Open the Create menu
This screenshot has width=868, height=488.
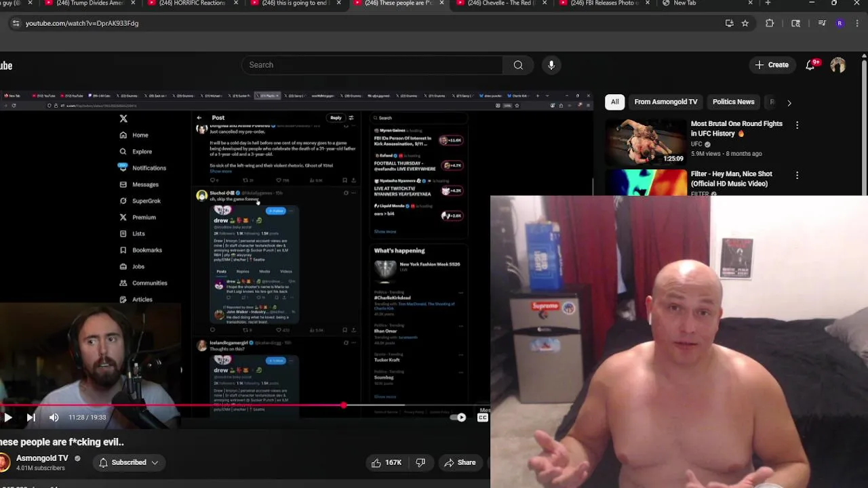tap(772, 65)
